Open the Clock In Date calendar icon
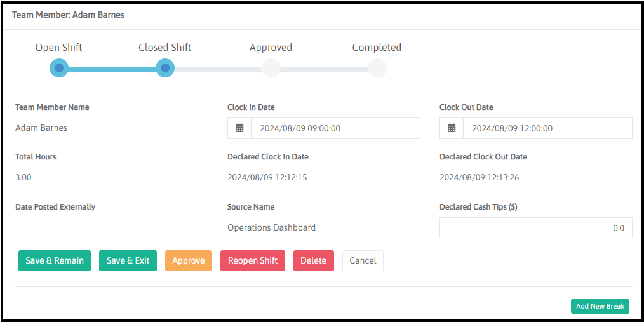The width and height of the screenshot is (644, 322). pos(239,128)
